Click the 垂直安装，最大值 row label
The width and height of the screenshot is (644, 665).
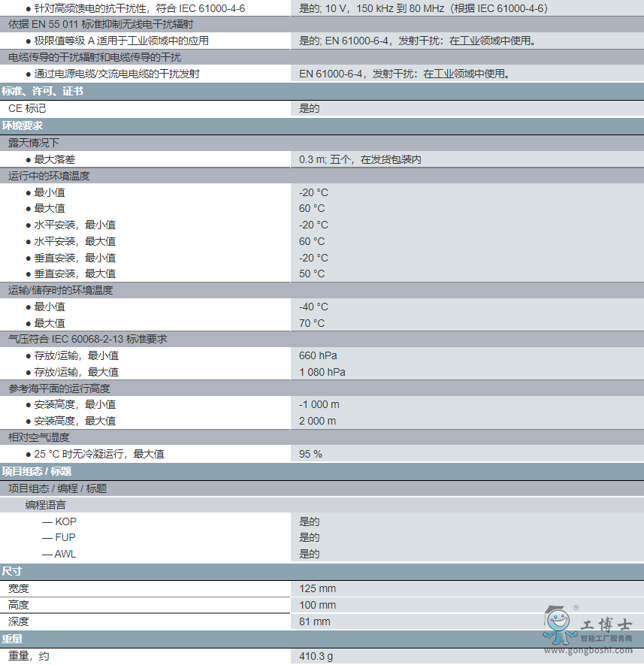(x=74, y=274)
